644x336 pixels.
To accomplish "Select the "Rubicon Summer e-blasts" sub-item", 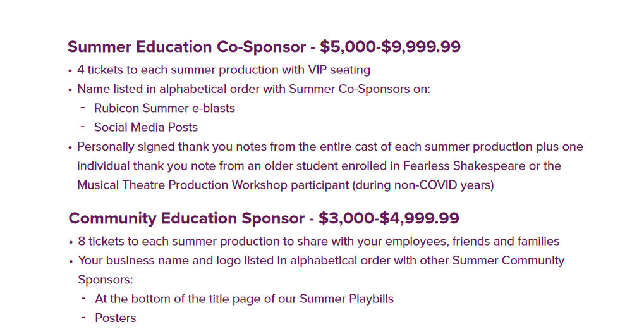I will click(164, 108).
